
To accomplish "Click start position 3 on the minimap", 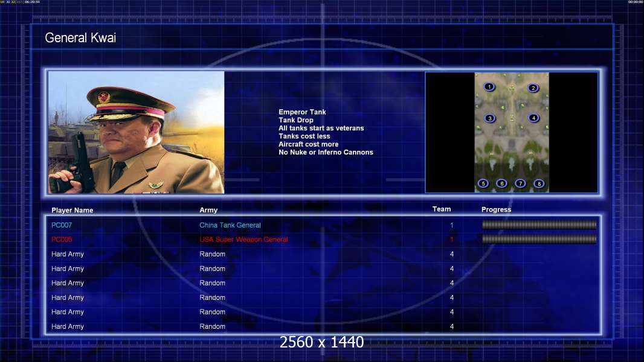I will 489,118.
